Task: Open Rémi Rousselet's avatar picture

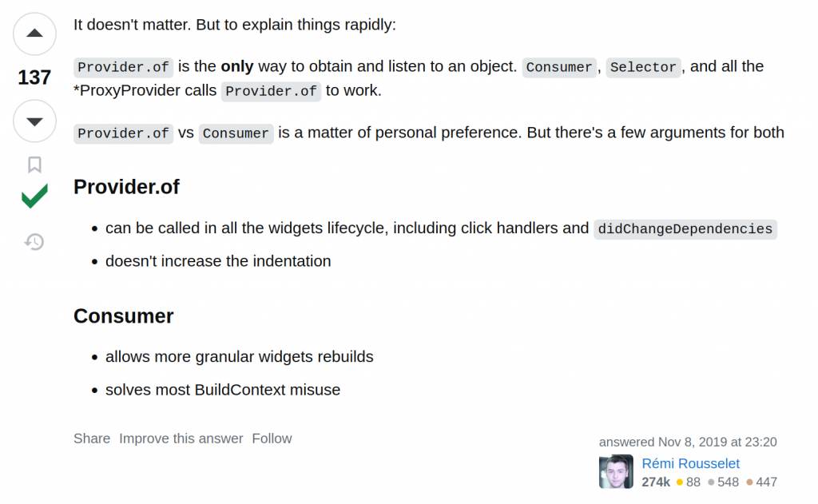Action: (x=616, y=472)
